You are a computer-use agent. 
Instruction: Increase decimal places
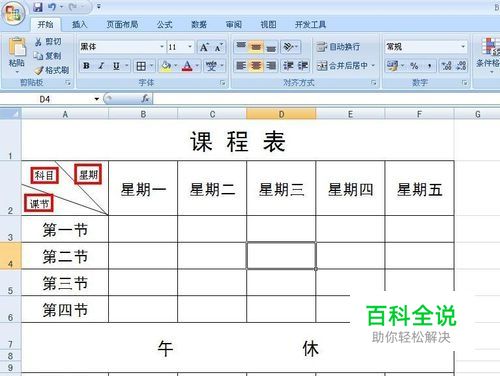[x=446, y=66]
